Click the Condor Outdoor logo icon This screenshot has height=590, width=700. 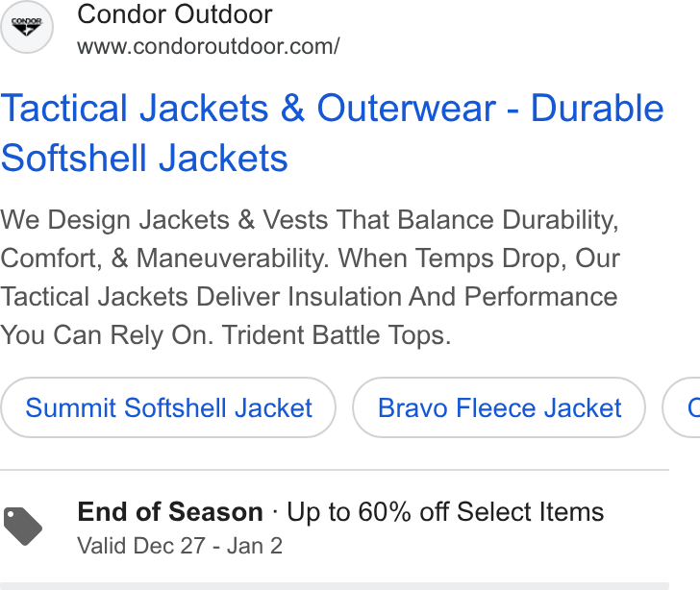pos(26,27)
